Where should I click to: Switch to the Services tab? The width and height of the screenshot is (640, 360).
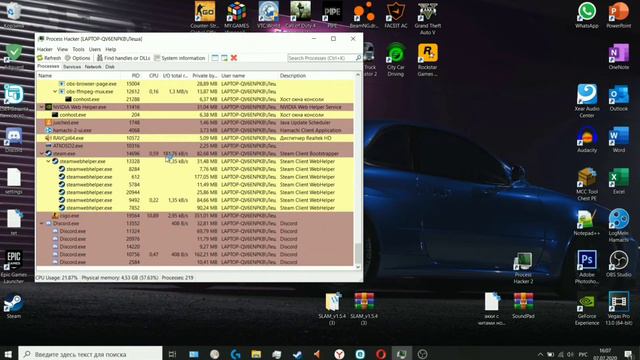(72, 67)
